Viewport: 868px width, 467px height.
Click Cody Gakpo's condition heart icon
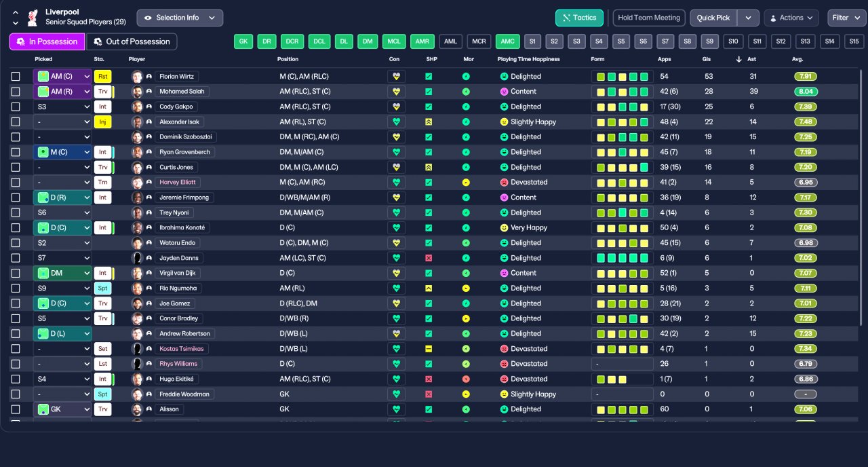point(396,107)
